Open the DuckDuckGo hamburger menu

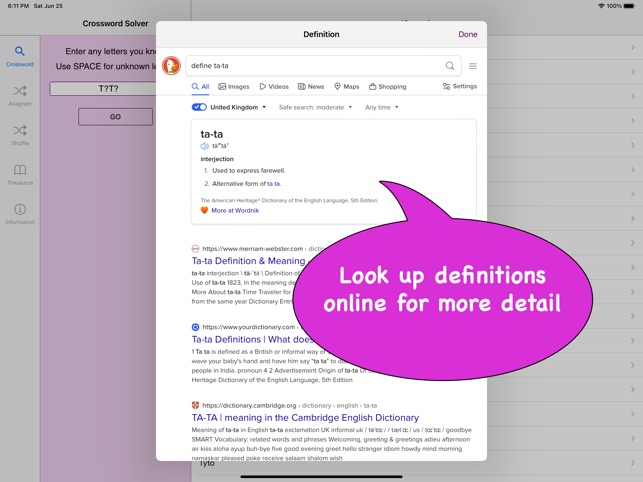tap(473, 66)
